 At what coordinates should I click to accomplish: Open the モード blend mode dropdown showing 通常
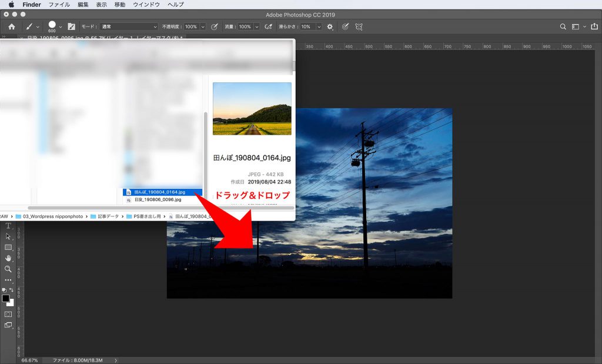[129, 26]
